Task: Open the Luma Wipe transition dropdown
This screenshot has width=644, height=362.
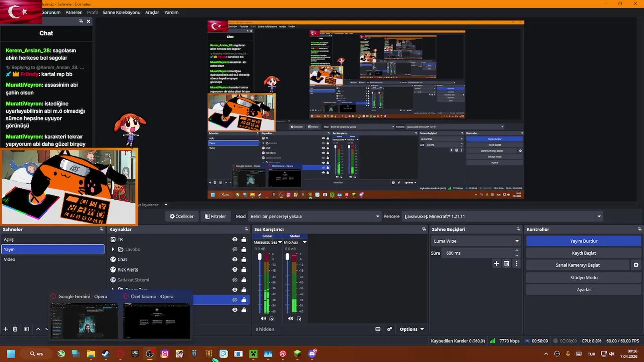Action: [x=476, y=241]
